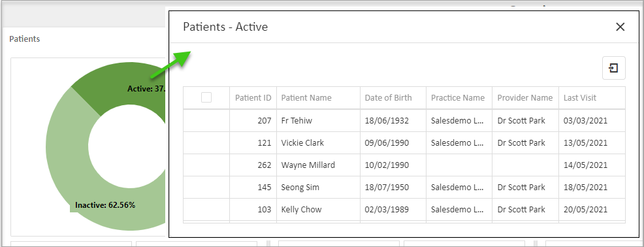The width and height of the screenshot is (644, 247).
Task: Sort by Practice Name column header
Action: click(459, 98)
